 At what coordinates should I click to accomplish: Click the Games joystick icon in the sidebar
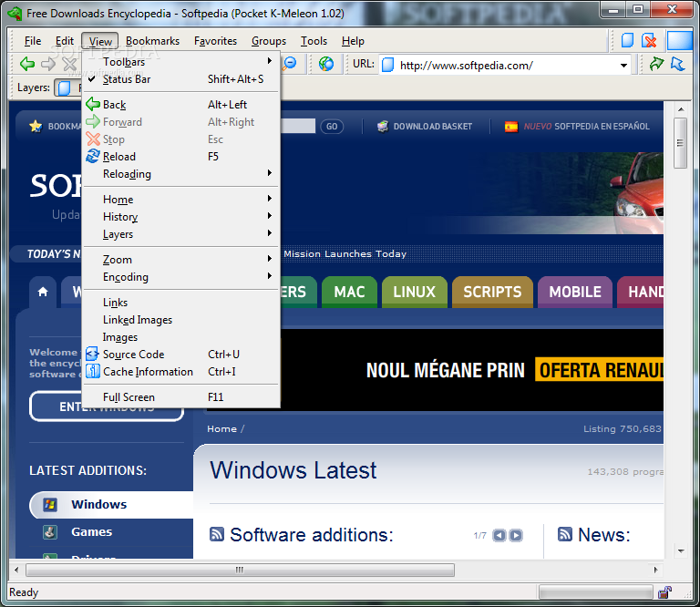50,532
